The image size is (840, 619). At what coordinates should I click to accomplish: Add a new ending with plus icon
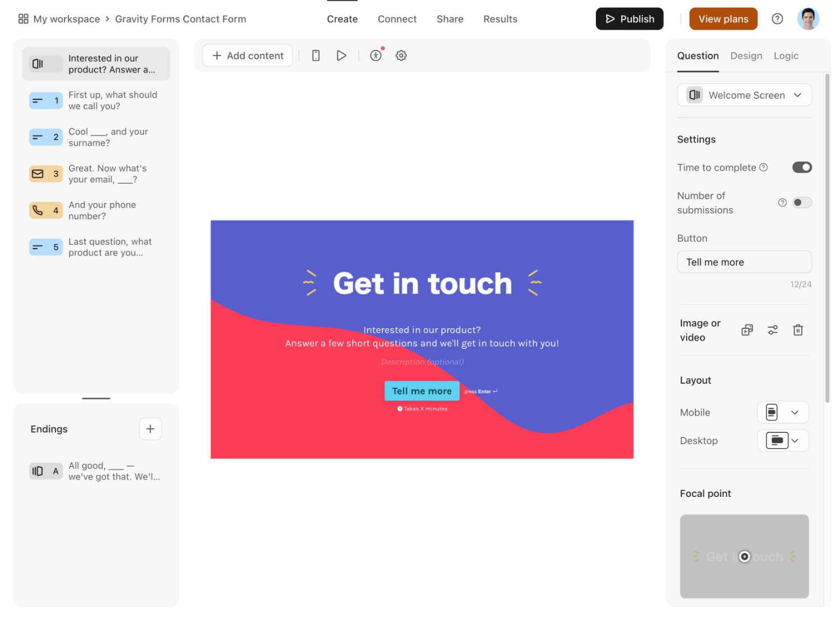pyautogui.click(x=150, y=429)
